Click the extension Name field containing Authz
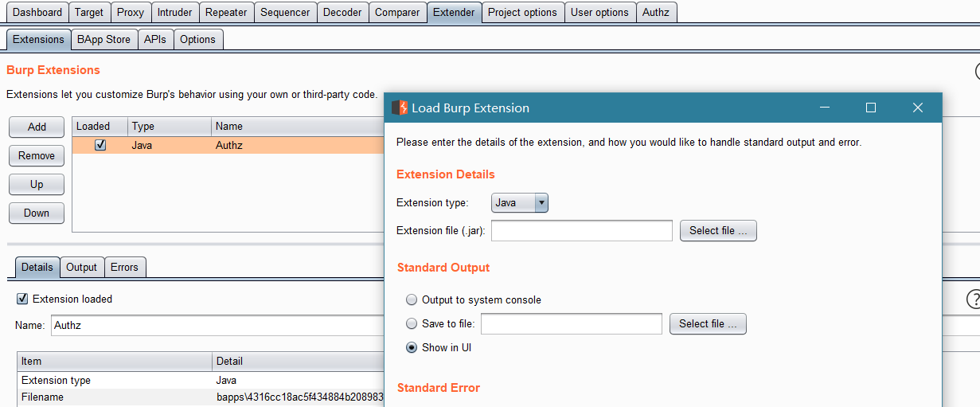This screenshot has width=980, height=407. [217, 325]
